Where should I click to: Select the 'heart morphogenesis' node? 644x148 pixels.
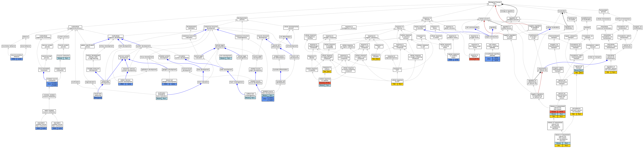tap(236, 82)
